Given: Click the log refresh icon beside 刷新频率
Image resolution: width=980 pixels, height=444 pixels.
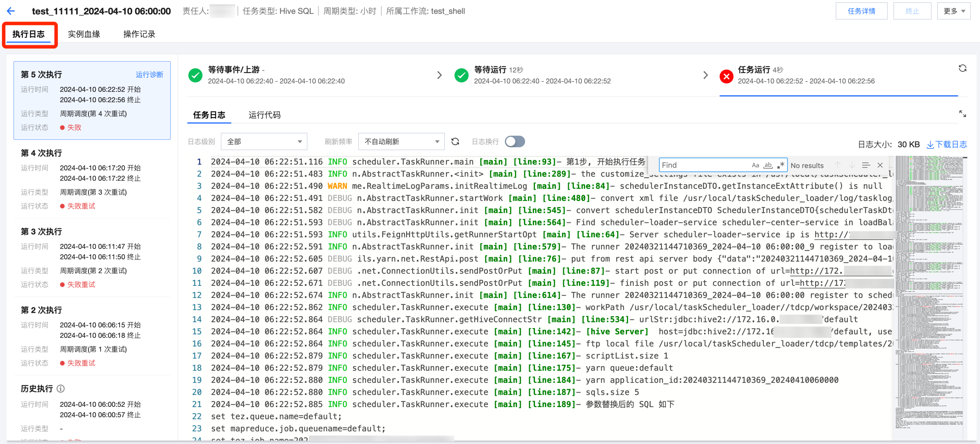Looking at the screenshot, I should 455,142.
